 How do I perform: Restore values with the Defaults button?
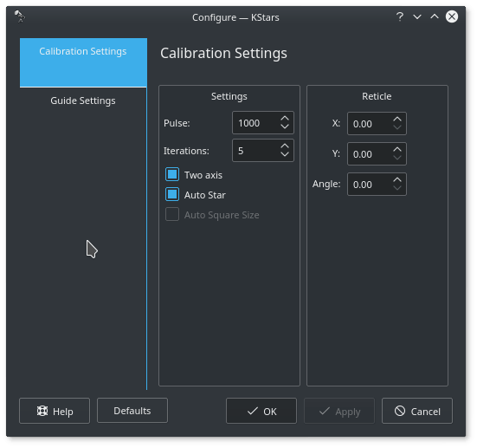coord(132,410)
